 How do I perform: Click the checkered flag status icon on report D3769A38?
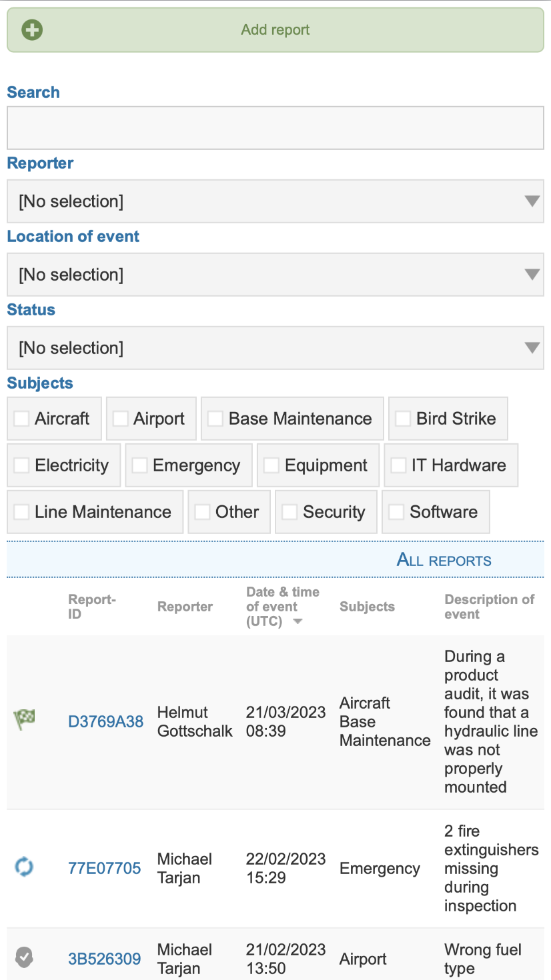tap(24, 720)
